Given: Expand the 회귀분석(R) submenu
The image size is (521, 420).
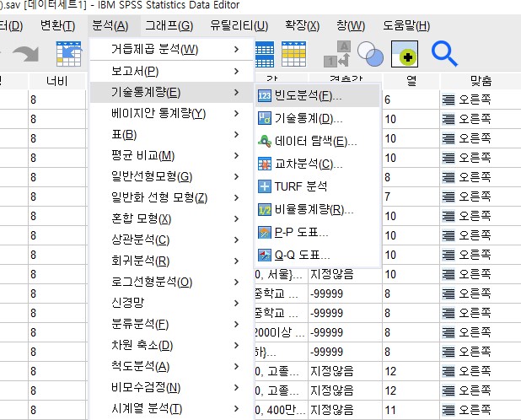Looking at the screenshot, I should click(x=172, y=261).
